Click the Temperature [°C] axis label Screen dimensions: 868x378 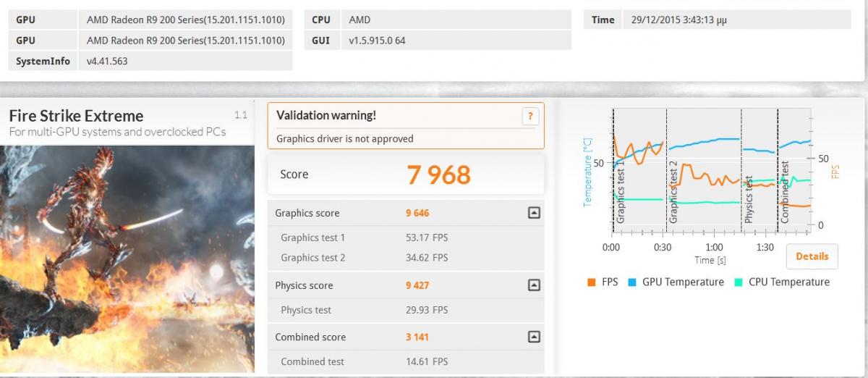click(x=587, y=172)
